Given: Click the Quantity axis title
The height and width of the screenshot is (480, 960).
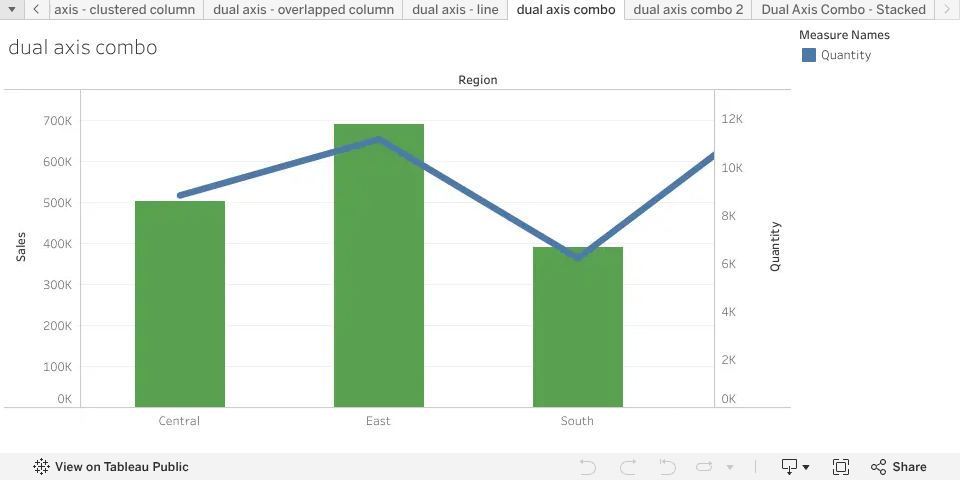Looking at the screenshot, I should tap(775, 247).
